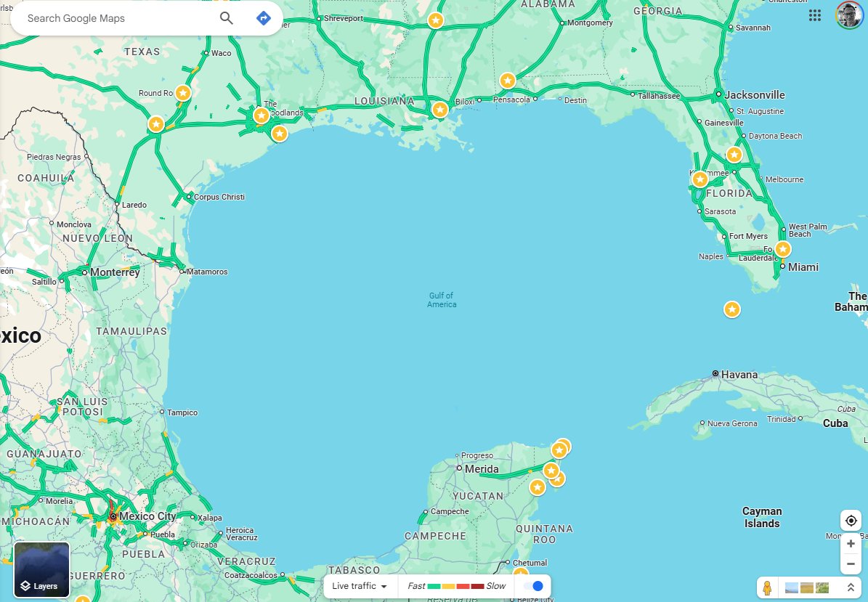This screenshot has width=868, height=602.
Task: Open the golden field imagery thumbnail
Action: 807,587
